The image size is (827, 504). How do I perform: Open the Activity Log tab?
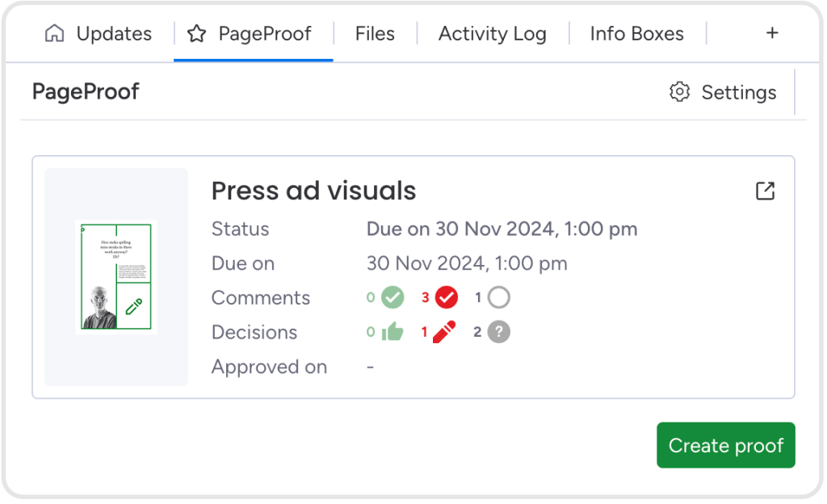pyautogui.click(x=492, y=34)
